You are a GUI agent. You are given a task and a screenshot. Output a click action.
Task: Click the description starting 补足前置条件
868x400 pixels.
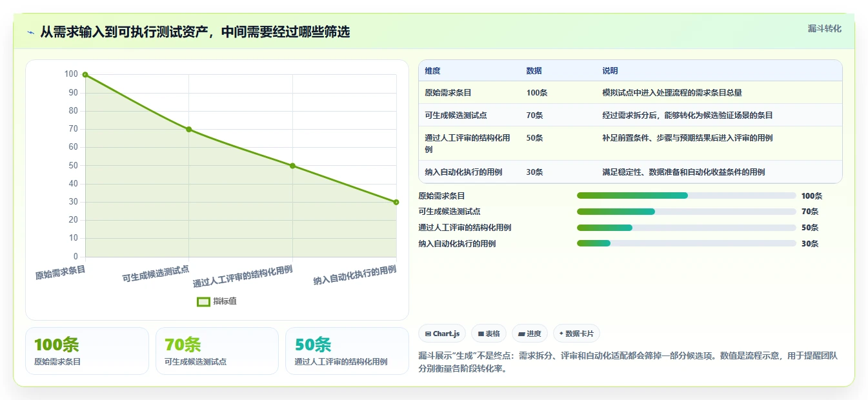coord(687,138)
